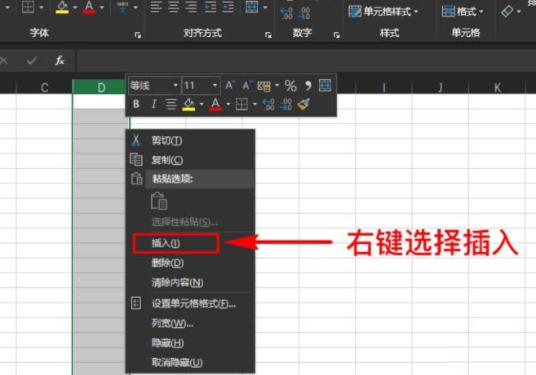536x375 pixels.
Task: Click increase decimal in mini toolbar
Action: coord(268,104)
